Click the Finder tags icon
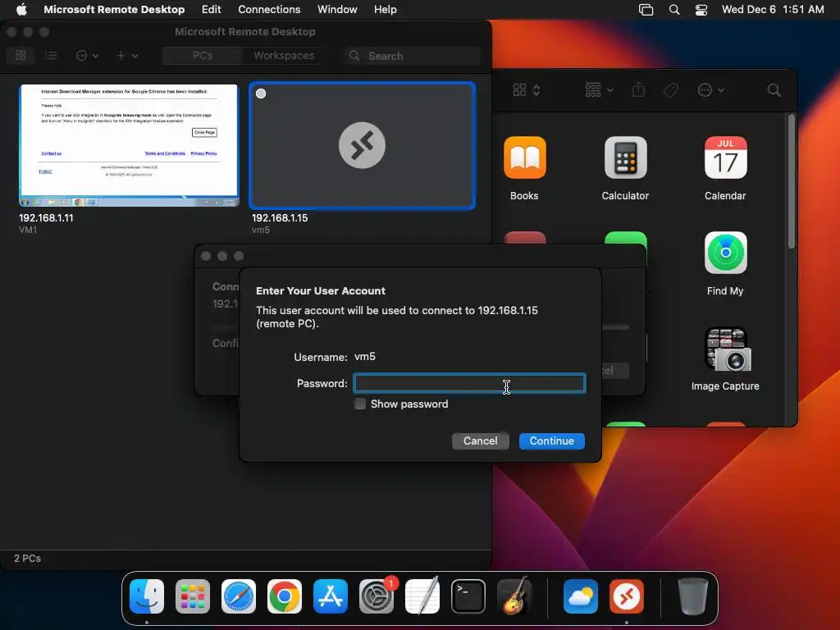The height and width of the screenshot is (630, 840). coord(671,90)
